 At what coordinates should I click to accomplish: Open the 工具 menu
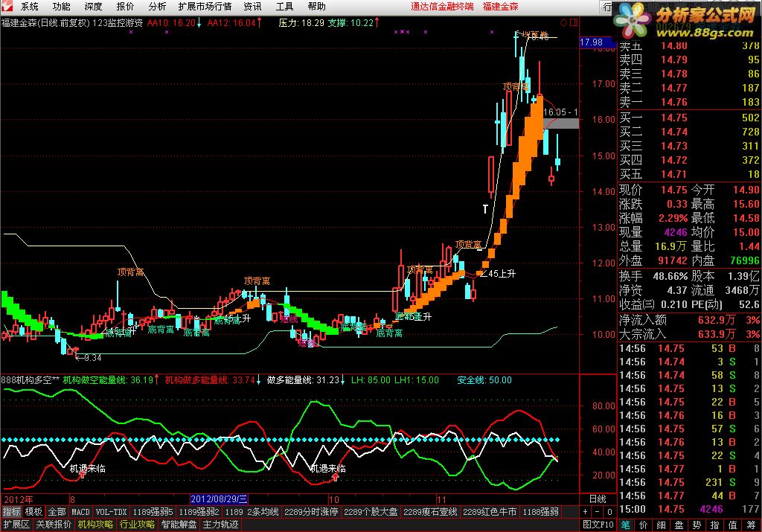point(285,6)
